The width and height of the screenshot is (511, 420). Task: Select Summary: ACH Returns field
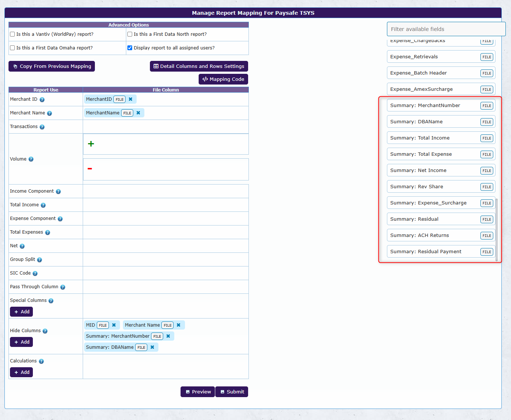pos(441,235)
